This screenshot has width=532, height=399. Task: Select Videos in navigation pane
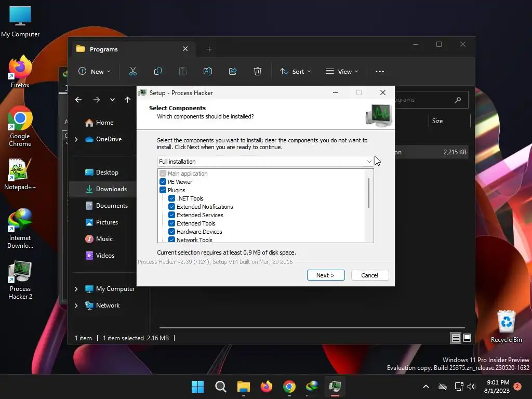point(100,256)
